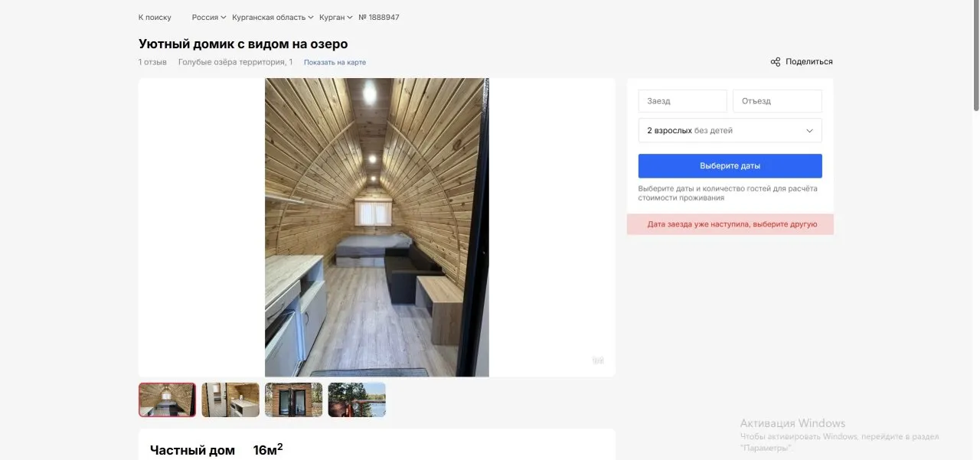Expand the Курган city dropdown
980x460 pixels.
click(x=335, y=18)
